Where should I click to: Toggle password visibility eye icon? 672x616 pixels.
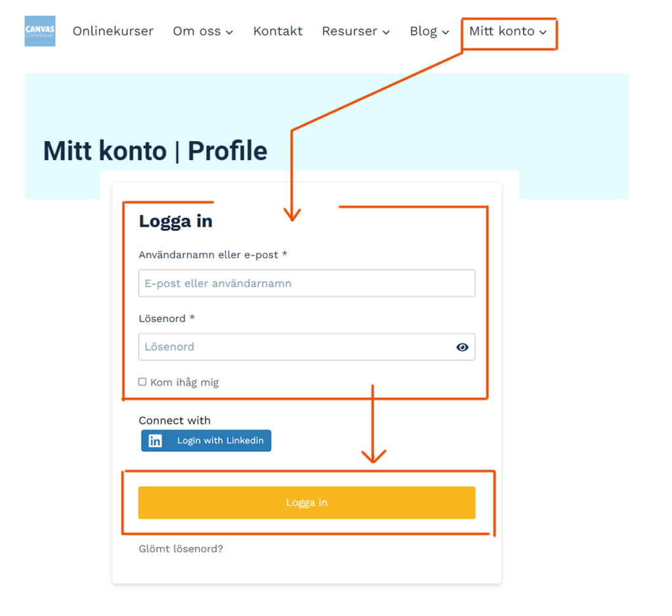[x=463, y=347]
